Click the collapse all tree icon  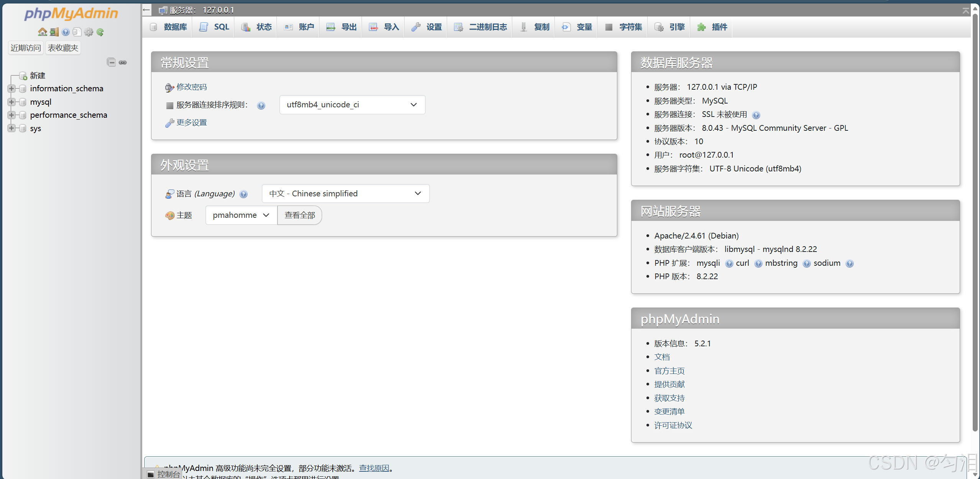point(111,62)
